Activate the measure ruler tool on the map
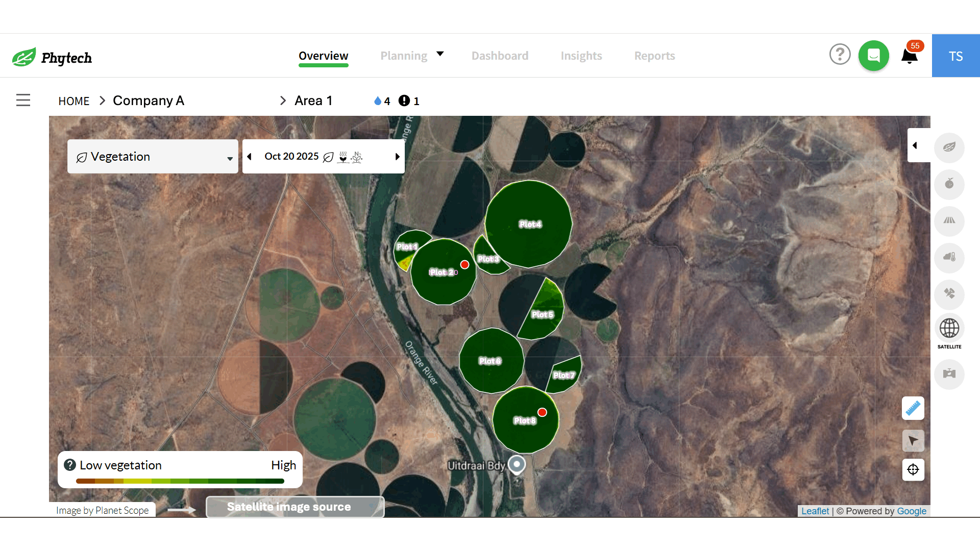The image size is (980, 551). pos(913,408)
